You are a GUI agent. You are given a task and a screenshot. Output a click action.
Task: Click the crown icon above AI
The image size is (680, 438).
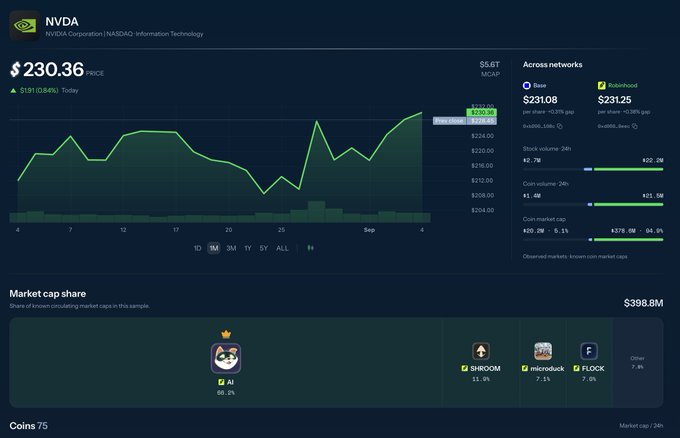click(x=226, y=334)
